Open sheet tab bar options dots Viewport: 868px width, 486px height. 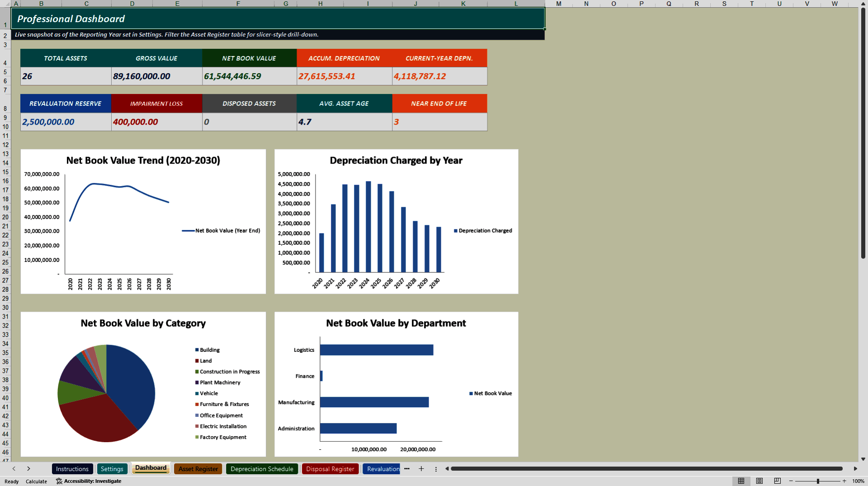click(x=436, y=469)
